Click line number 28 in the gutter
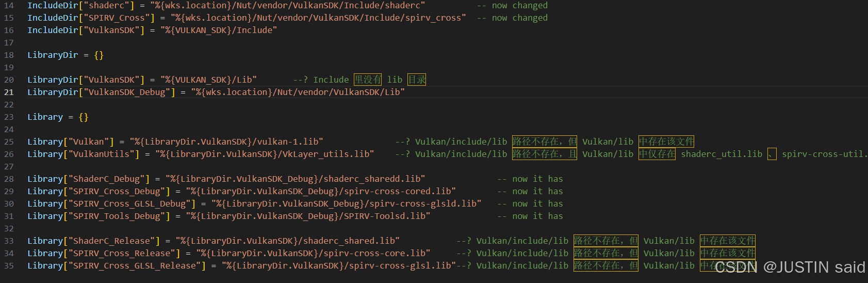The width and height of the screenshot is (868, 283). (x=9, y=179)
